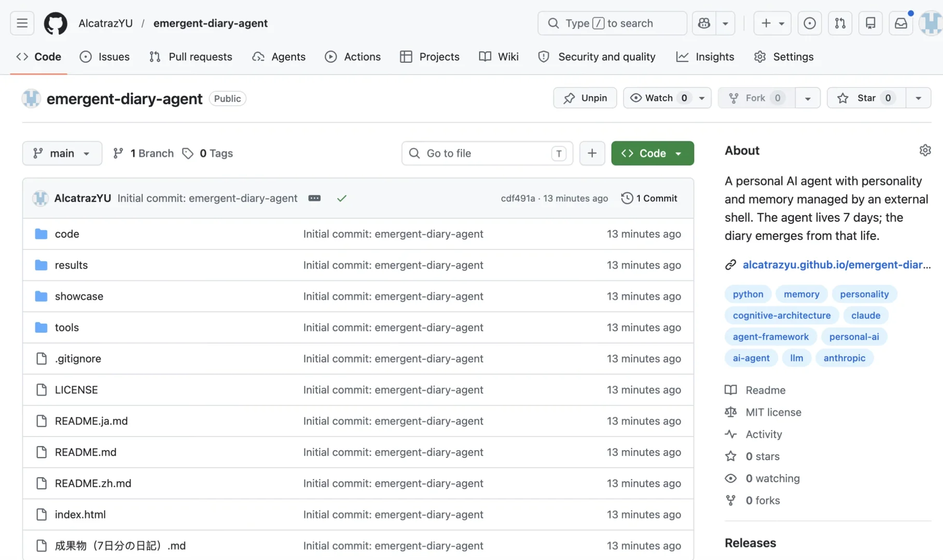Open the code folder
The height and width of the screenshot is (560, 943).
pyautogui.click(x=67, y=234)
